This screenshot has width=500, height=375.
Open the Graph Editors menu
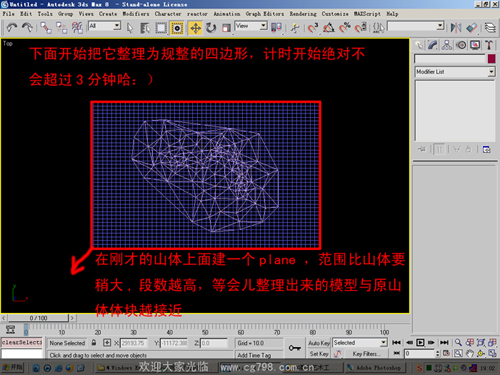265,14
